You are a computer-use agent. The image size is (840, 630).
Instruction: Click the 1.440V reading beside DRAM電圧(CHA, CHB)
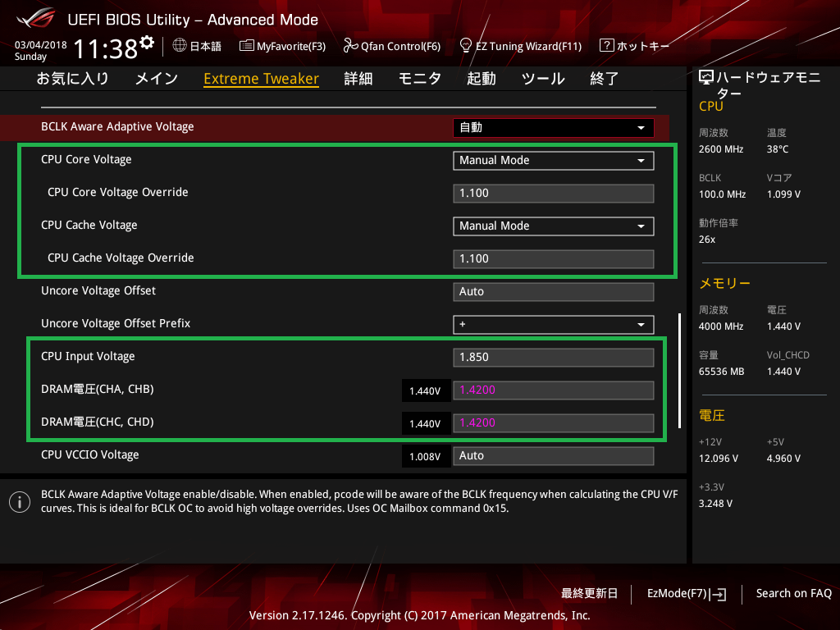point(426,391)
